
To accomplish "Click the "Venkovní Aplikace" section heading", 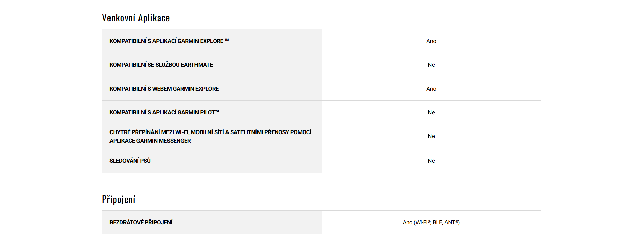I will click(136, 18).
